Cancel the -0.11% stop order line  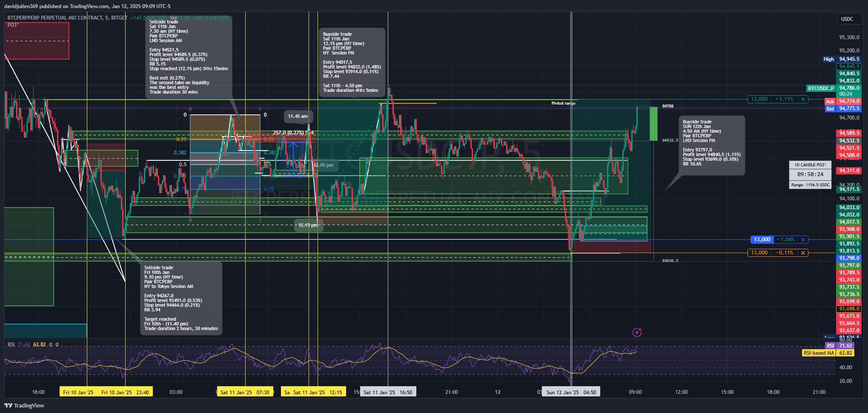[803, 253]
